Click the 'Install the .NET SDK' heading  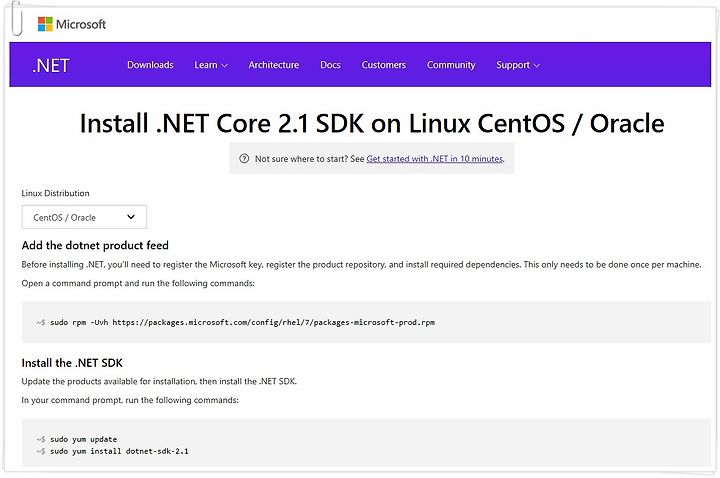click(x=72, y=363)
